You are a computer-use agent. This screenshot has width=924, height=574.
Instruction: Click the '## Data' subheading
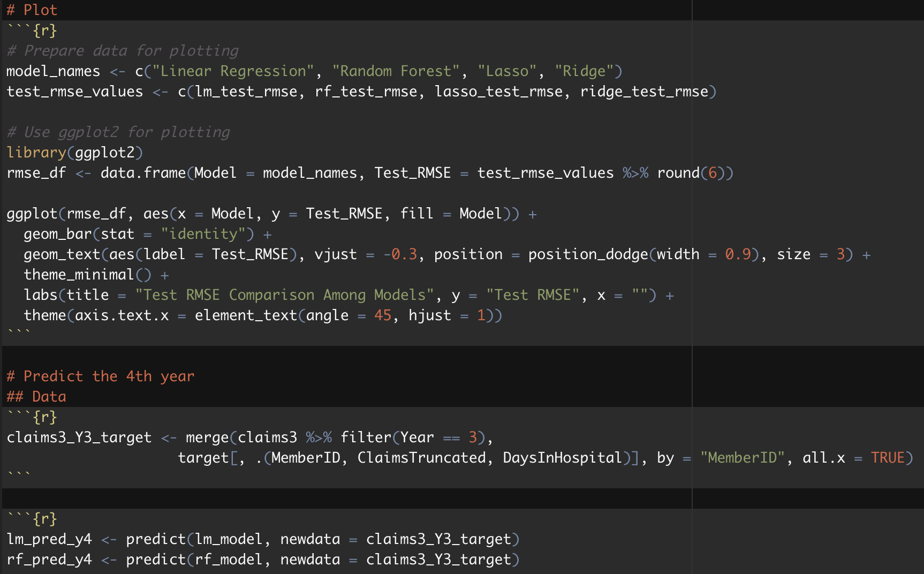pos(36,397)
